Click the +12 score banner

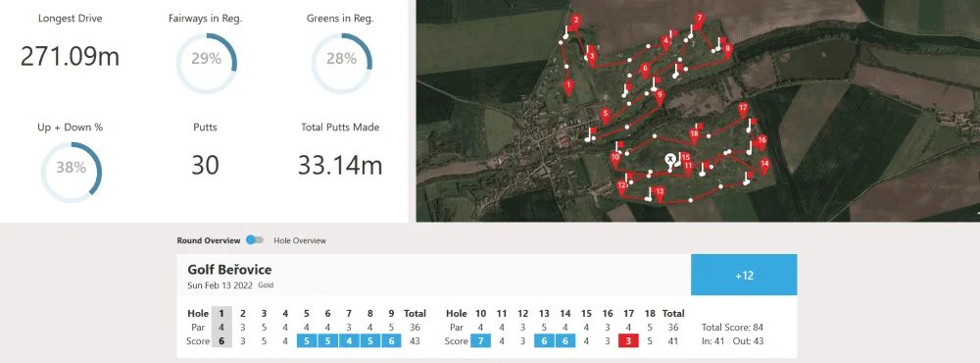744,275
